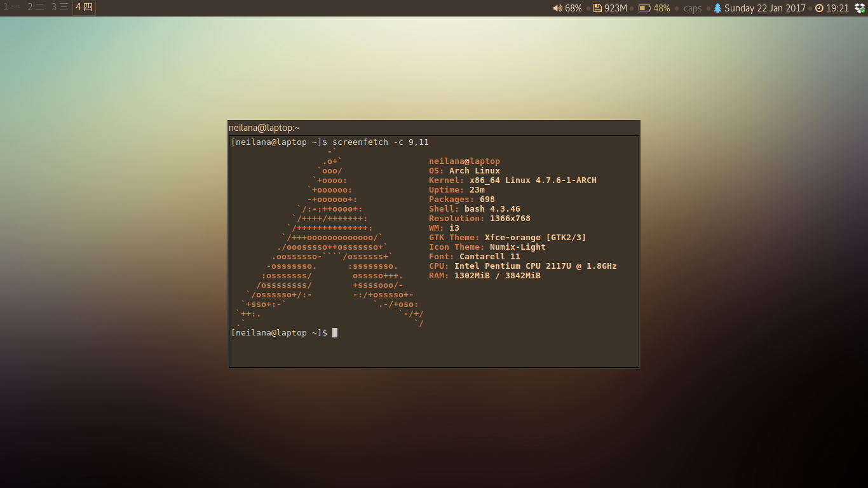868x488 pixels.
Task: Switch to workspace 3 三
Action: (x=60, y=8)
